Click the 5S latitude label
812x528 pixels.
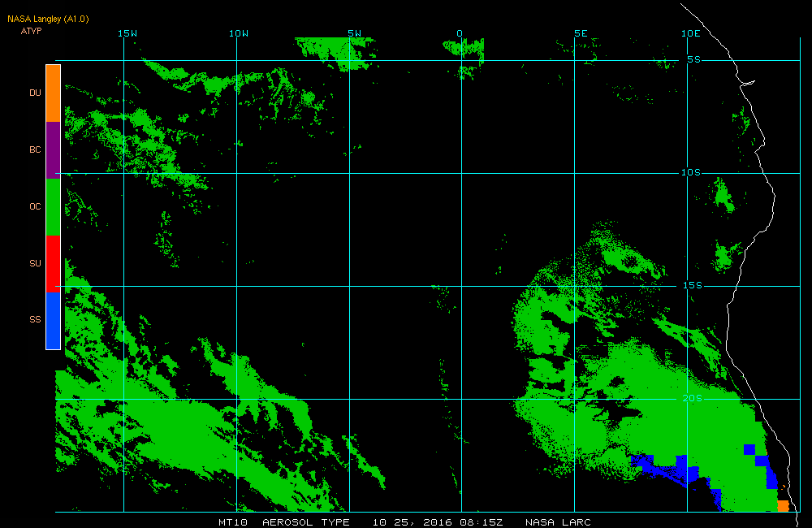tap(694, 59)
